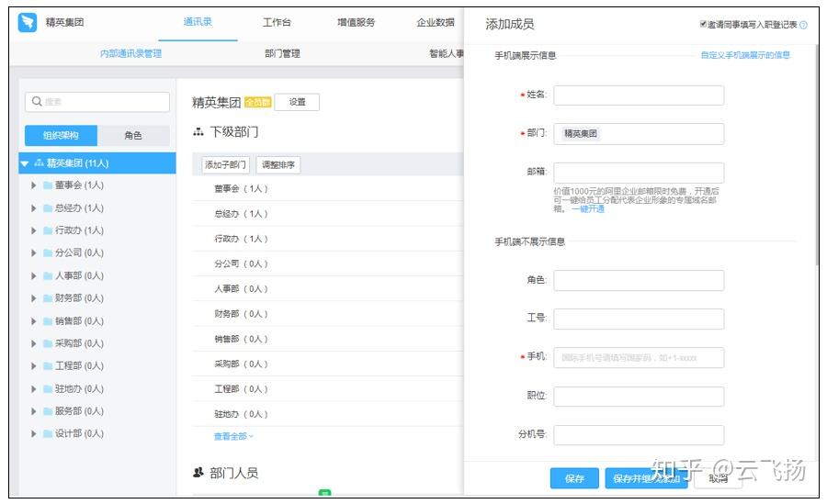The width and height of the screenshot is (827, 504).
Task: Click the help icon beside 邀请同事填写入职登记表
Action: 803,25
